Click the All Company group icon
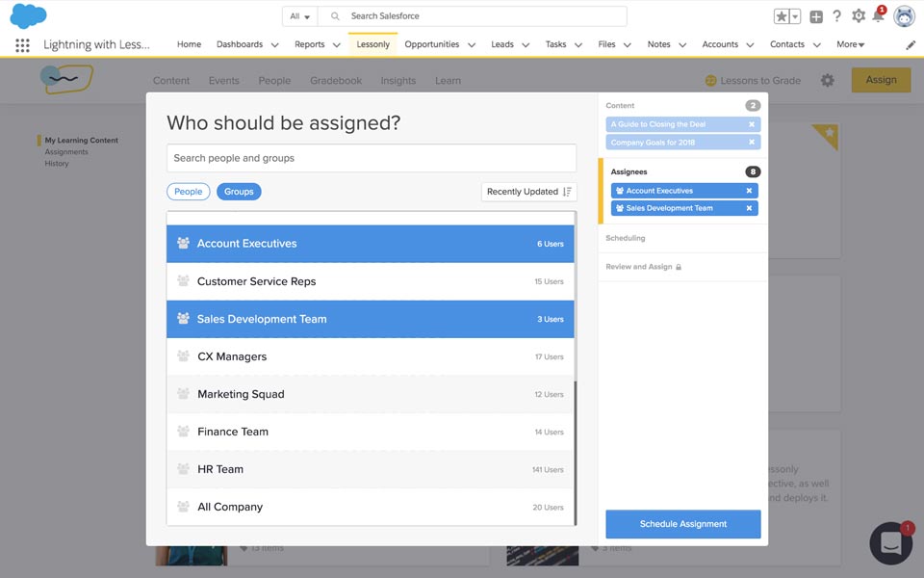Image resolution: width=924 pixels, height=578 pixels. 183,507
